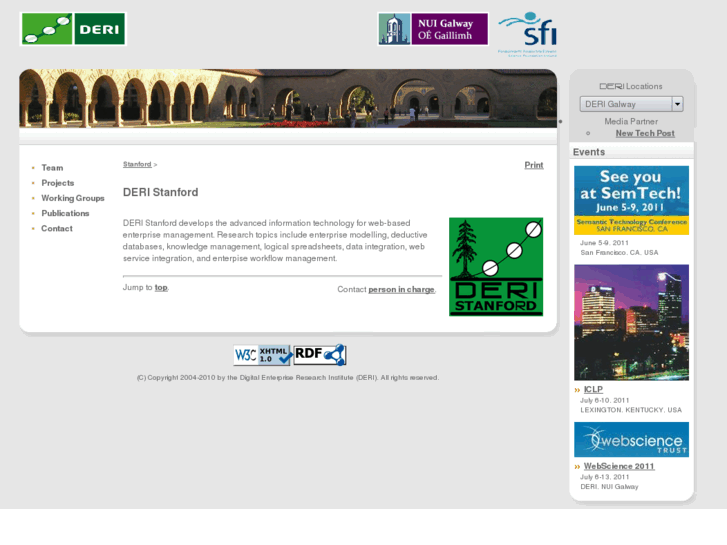This screenshot has height=545, width=727.
Task: Click the July 6-13, 2011 date text
Action: 605,477
